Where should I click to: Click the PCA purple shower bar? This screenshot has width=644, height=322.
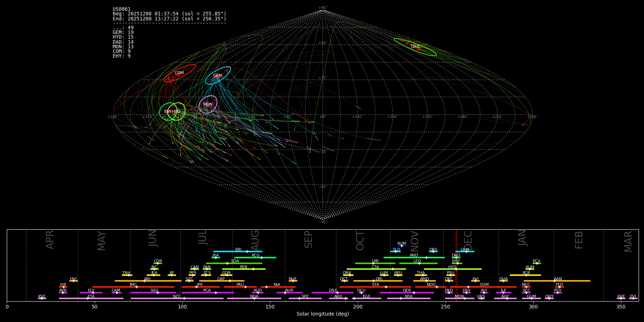click(x=208, y=293)
